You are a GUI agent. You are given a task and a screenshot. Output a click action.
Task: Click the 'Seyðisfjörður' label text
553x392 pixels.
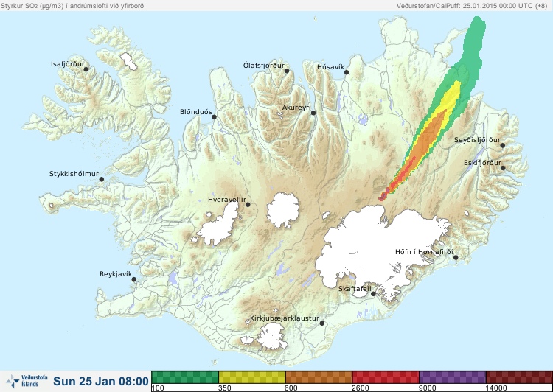click(477, 140)
